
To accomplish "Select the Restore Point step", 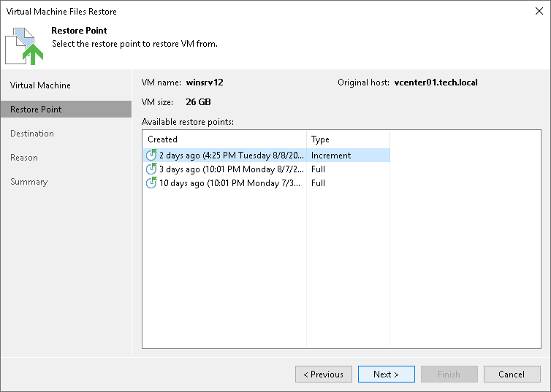I will click(x=66, y=109).
